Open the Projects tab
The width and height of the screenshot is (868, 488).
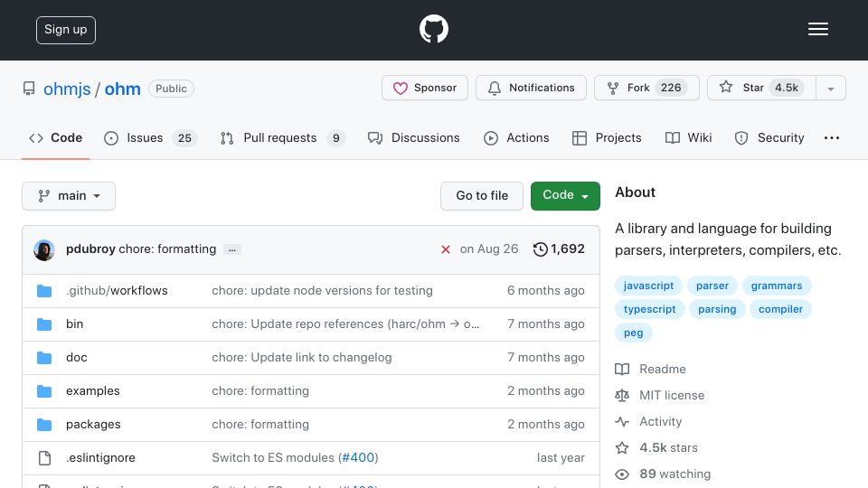click(607, 137)
